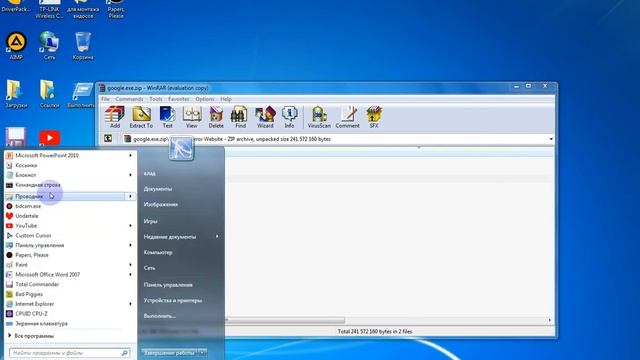640x360 pixels.
Task: Select the Корзина recycle bin icon
Action: pyautogui.click(x=83, y=46)
